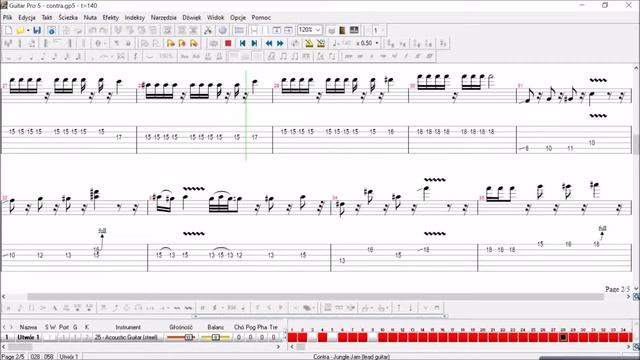Click the first yellow marker flag icon
This screenshot has width=640, height=360.
(171, 43)
